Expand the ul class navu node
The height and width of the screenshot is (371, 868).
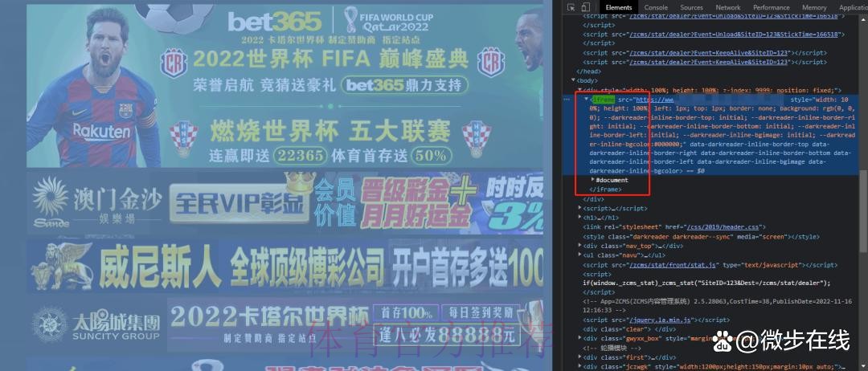[x=579, y=255]
